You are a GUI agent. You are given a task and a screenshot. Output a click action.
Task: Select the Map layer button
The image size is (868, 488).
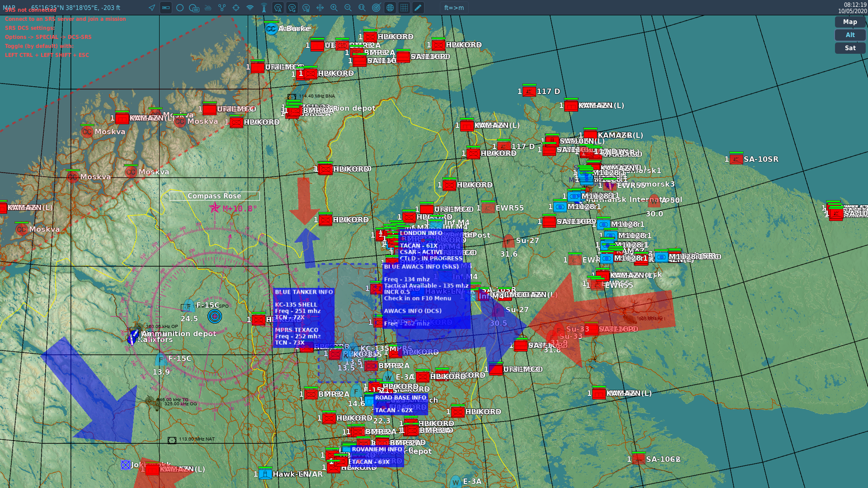tap(850, 22)
